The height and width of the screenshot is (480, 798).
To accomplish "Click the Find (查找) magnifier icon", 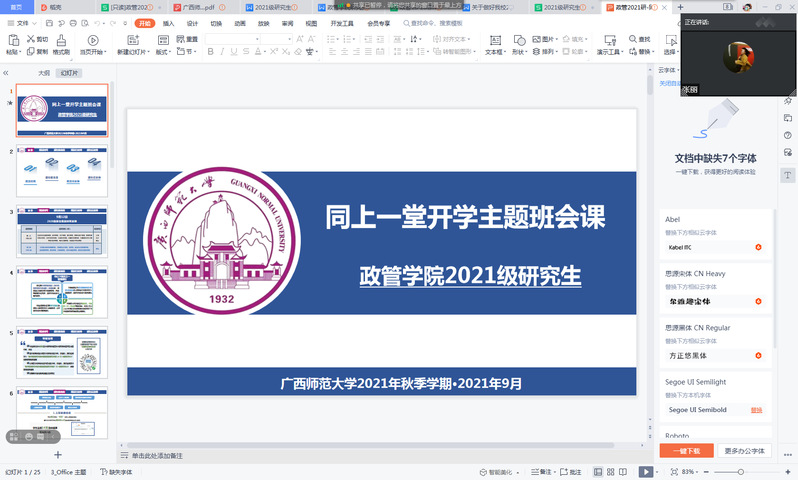I will tap(633, 39).
